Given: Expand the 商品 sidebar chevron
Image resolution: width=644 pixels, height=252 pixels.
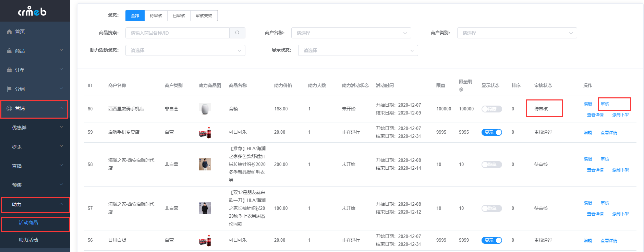Looking at the screenshot, I should [x=61, y=50].
